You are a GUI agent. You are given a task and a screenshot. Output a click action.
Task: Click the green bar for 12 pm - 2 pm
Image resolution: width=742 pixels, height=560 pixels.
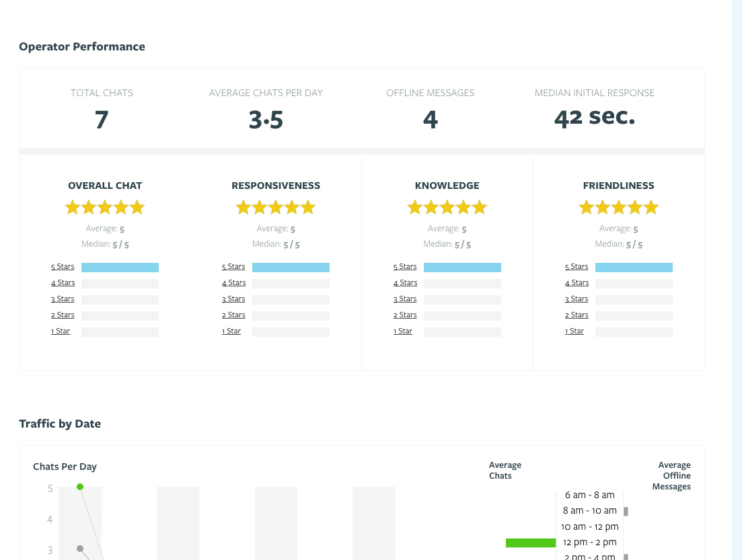click(x=531, y=543)
